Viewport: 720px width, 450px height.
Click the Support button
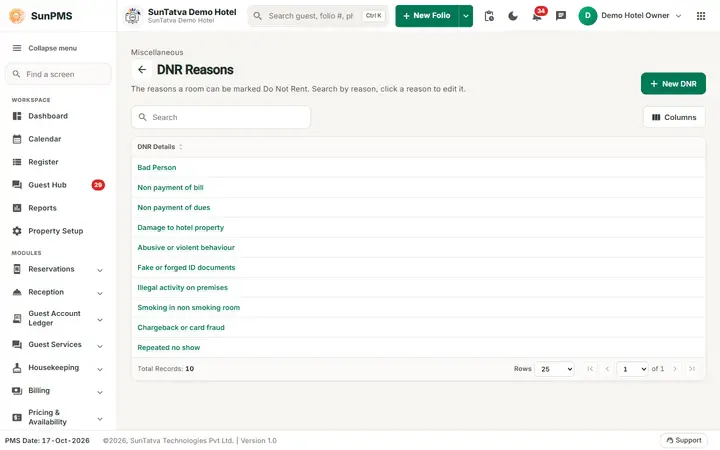pyautogui.click(x=684, y=440)
